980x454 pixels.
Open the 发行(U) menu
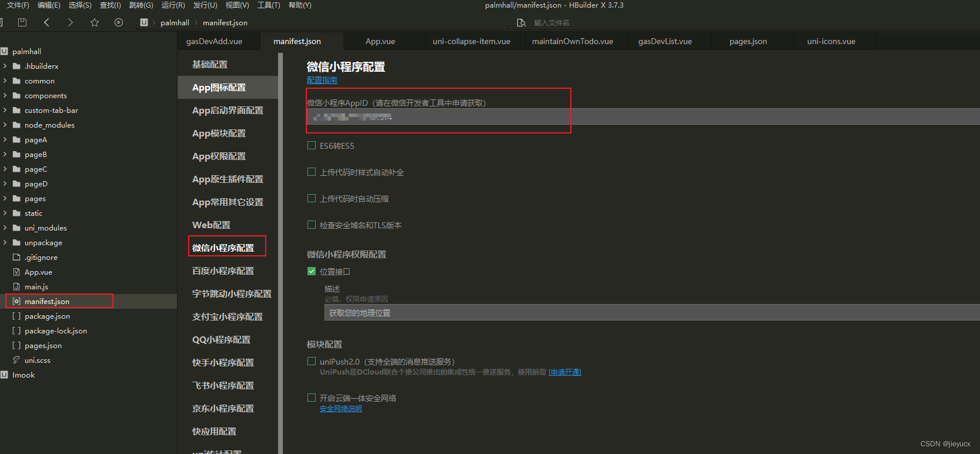[x=205, y=5]
